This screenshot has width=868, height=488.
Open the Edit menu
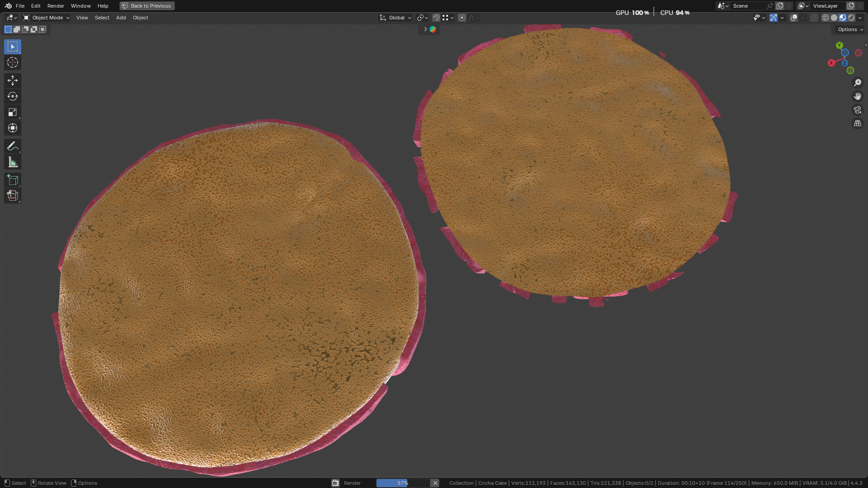coord(36,6)
